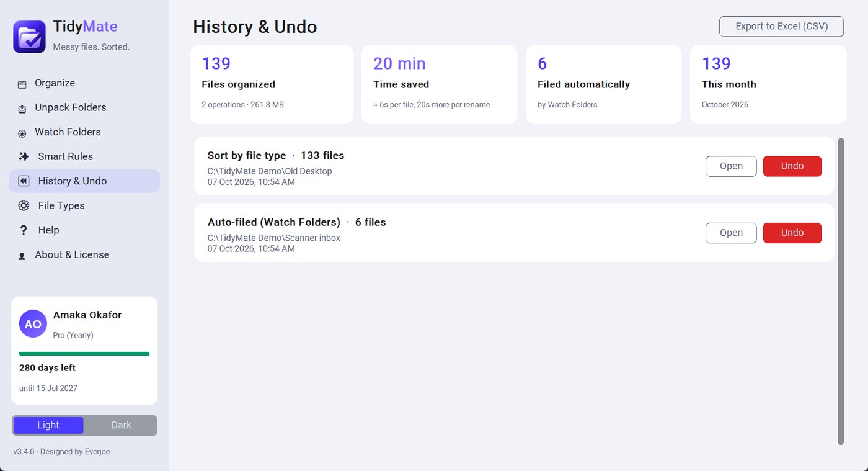Click the "until 15 Jul 2027" text
Viewport: 868px width, 471px height.
click(48, 388)
